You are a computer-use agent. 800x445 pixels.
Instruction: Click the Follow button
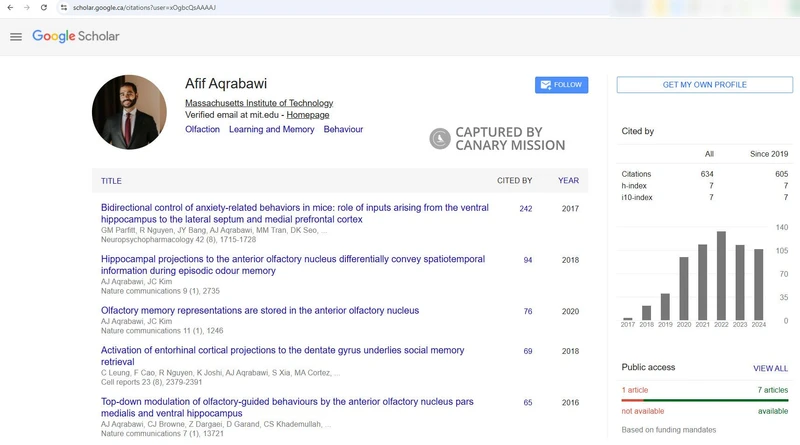click(561, 85)
